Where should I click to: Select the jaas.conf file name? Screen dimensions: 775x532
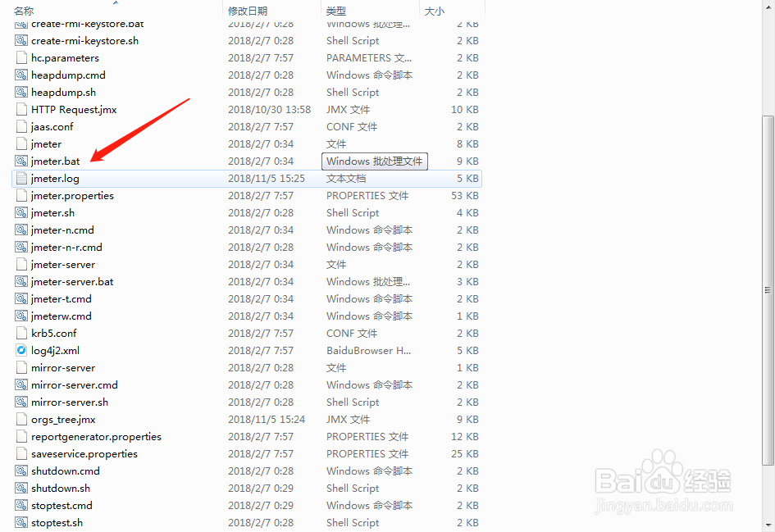[x=52, y=127]
